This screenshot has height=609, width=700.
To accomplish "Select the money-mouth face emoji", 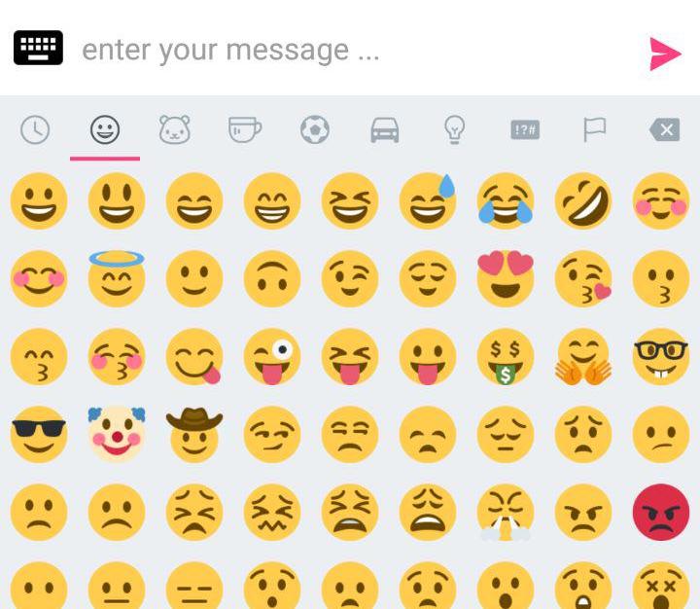I will point(506,357).
